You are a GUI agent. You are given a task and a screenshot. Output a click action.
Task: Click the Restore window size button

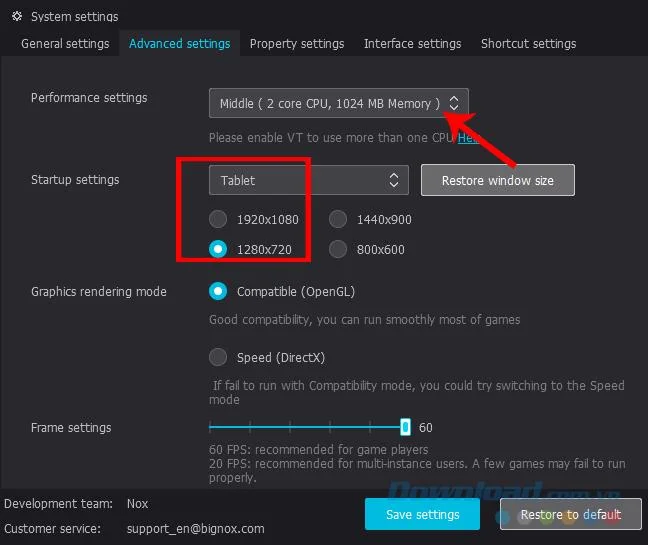tap(498, 180)
